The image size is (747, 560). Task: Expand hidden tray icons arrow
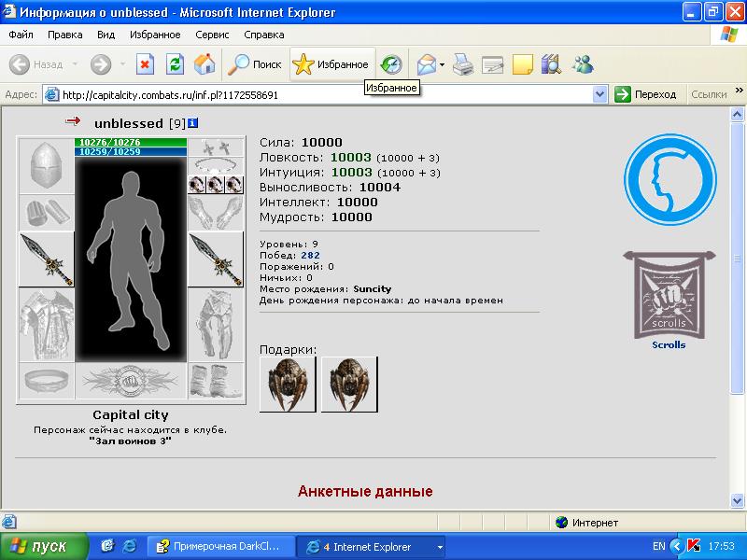coord(677,546)
